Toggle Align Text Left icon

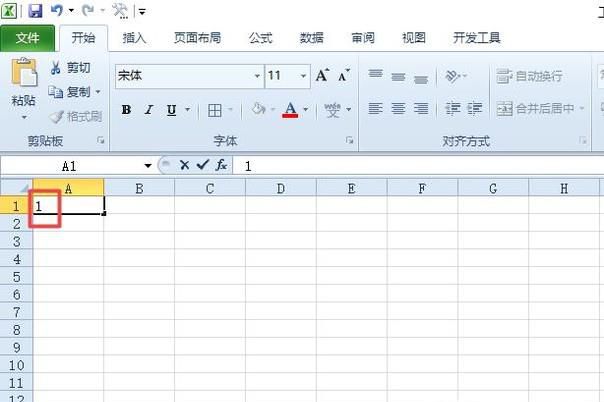point(375,109)
